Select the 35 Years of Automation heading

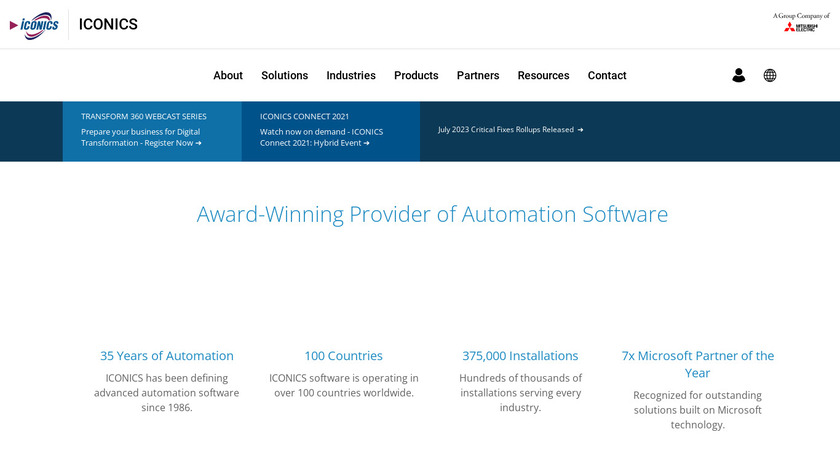click(x=167, y=356)
